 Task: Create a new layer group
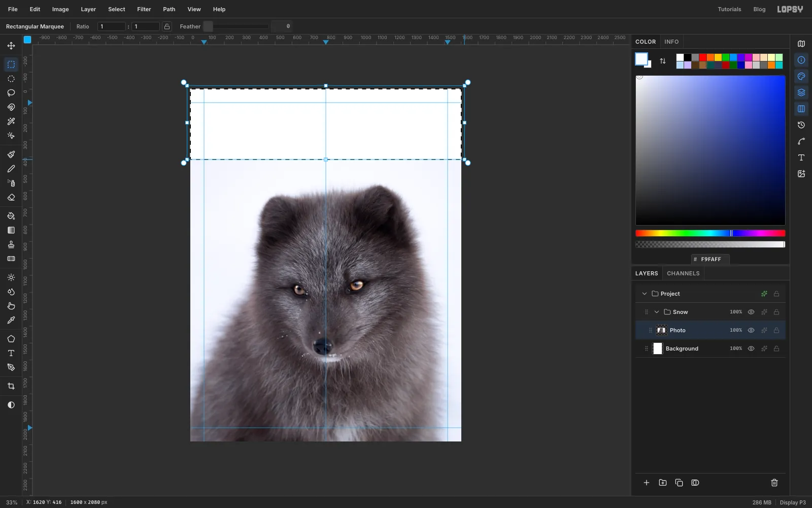click(663, 483)
